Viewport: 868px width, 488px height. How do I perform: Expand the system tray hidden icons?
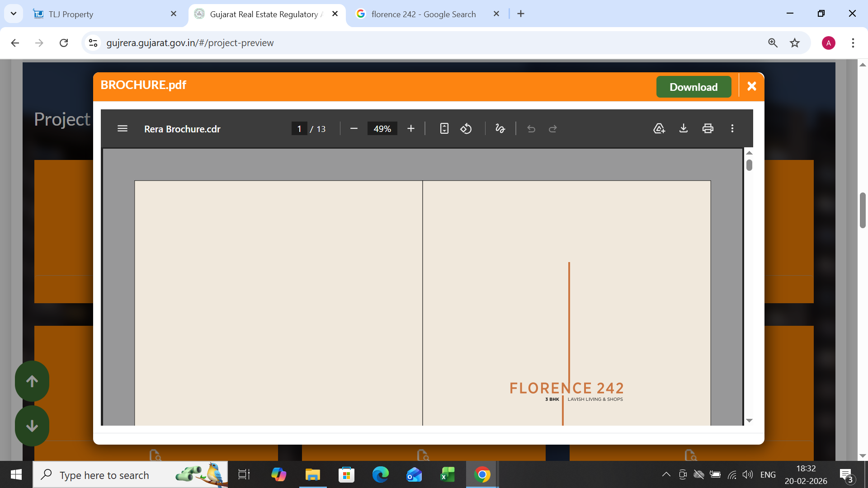tap(666, 474)
